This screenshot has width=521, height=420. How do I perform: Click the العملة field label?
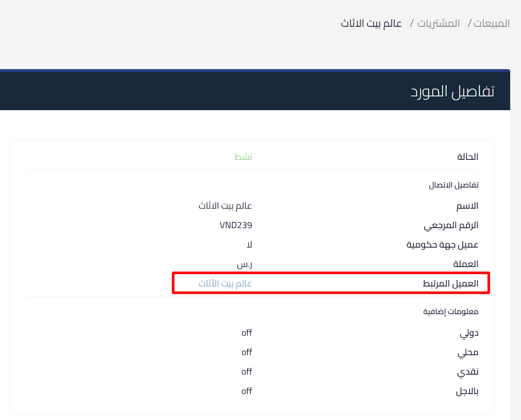coord(465,264)
